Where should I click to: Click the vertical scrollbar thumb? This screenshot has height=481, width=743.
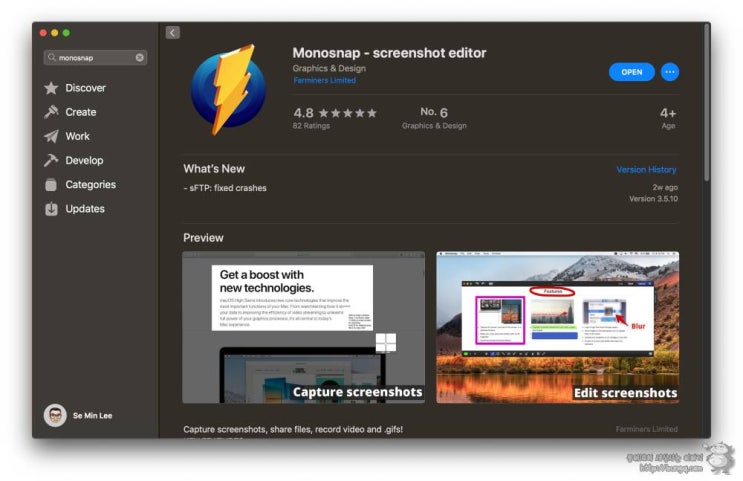[x=707, y=102]
